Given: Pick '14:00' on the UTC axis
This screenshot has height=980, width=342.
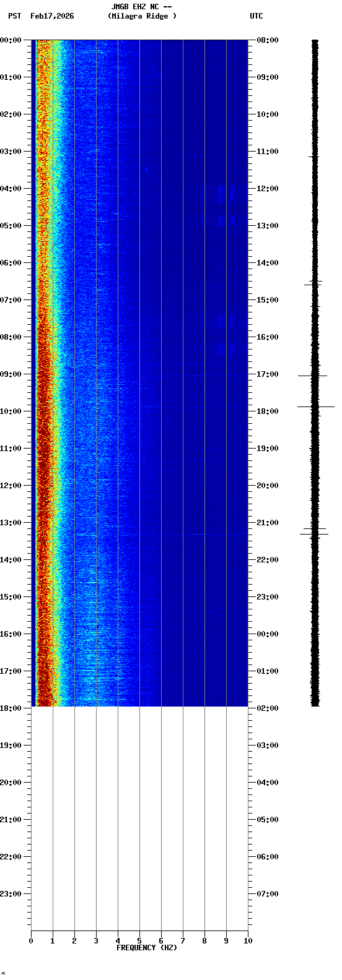Looking at the screenshot, I should pos(268,263).
